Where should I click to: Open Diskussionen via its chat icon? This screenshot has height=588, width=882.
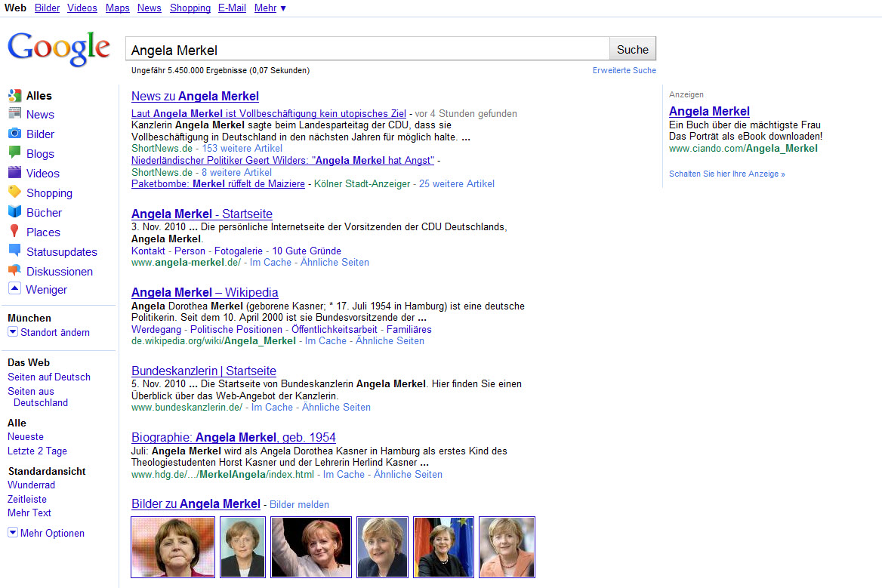click(14, 271)
